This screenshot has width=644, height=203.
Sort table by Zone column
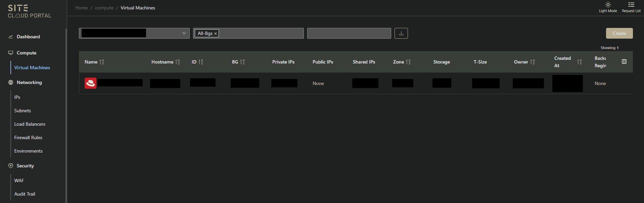408,62
